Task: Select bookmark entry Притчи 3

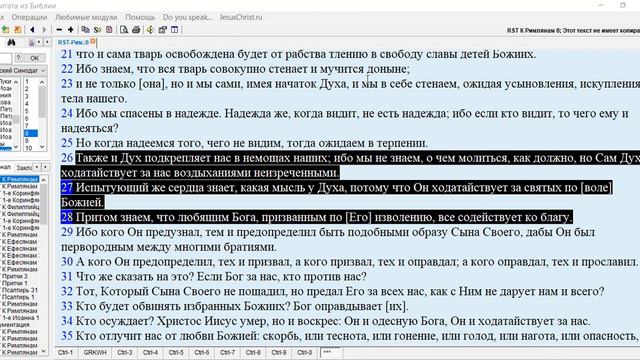Action: pos(15,276)
